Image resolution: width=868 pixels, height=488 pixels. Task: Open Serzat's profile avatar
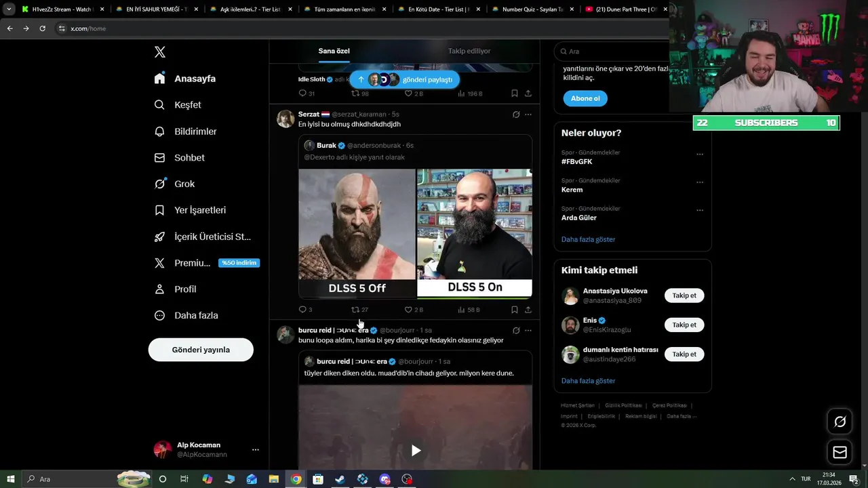point(285,119)
